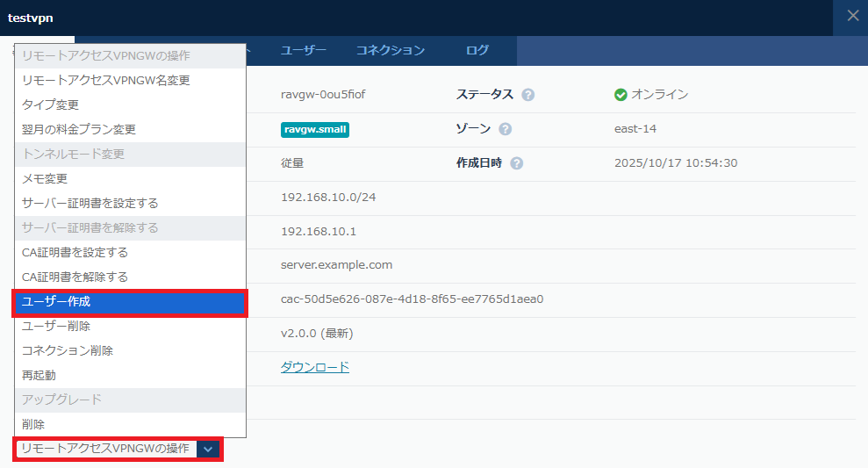
Task: Select 削除 at the bottom of the menu
Action: [x=33, y=424]
